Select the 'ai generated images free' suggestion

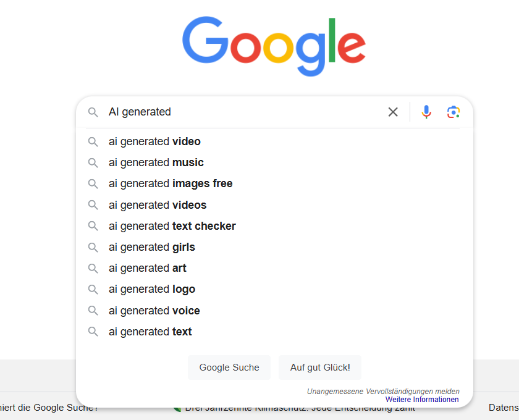pyautogui.click(x=274, y=183)
